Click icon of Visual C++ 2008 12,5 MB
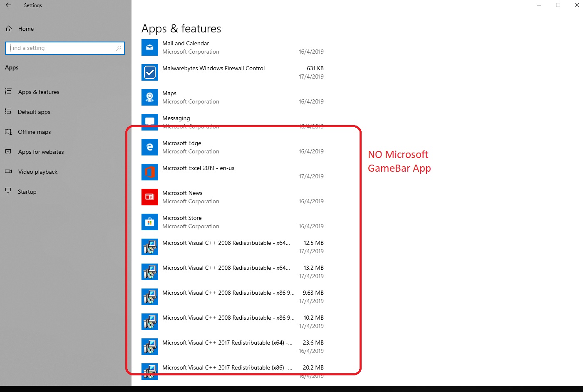This screenshot has width=583, height=392. click(x=150, y=247)
